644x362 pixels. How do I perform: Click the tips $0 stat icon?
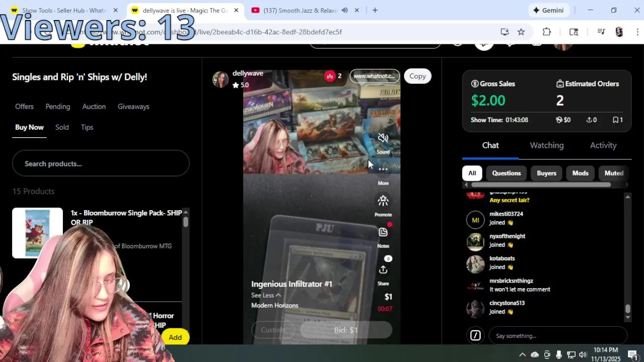(x=558, y=120)
